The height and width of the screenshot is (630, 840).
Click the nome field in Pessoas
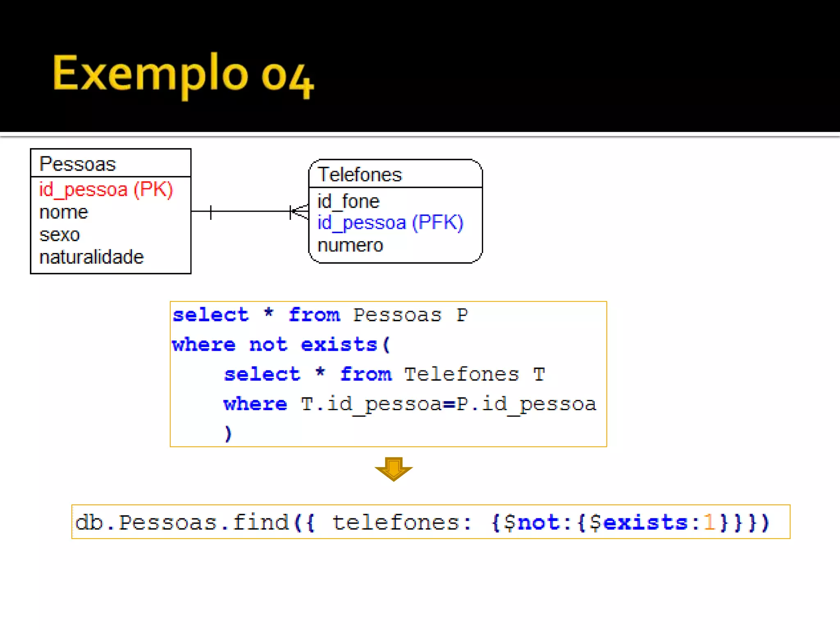[64, 212]
